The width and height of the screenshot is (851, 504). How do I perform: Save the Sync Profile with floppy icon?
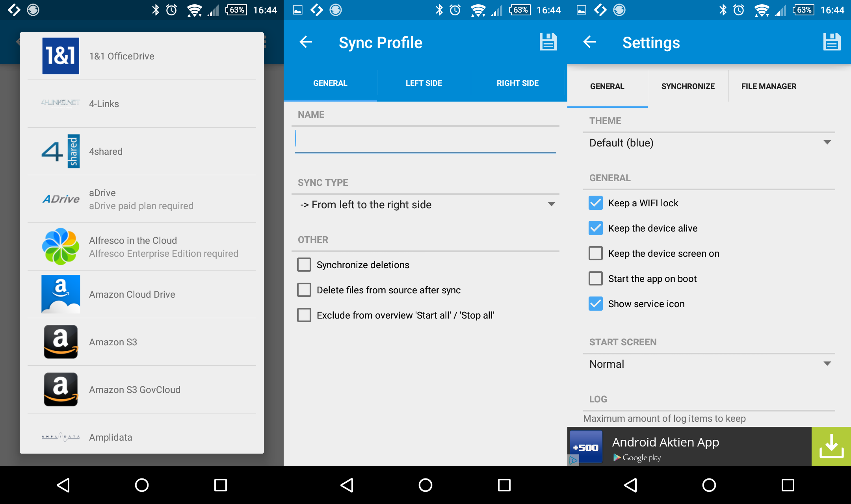(548, 42)
